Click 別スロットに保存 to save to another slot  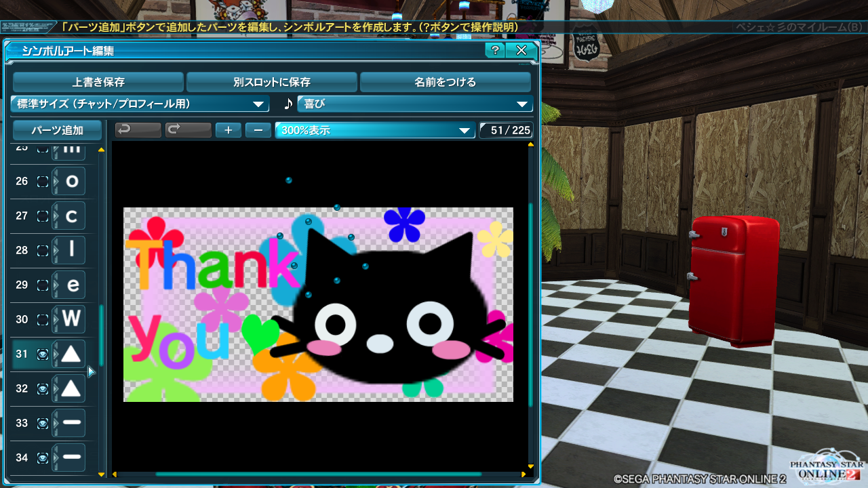[x=272, y=82]
